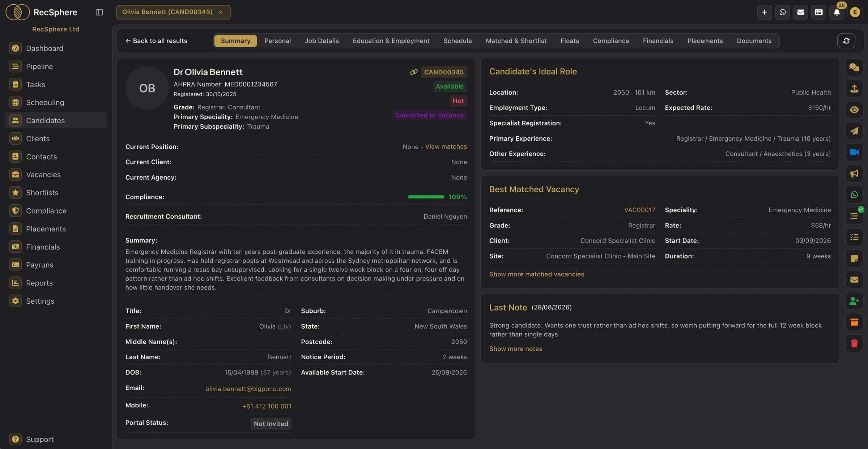Select the Summary tab
868x449 pixels.
tap(235, 41)
